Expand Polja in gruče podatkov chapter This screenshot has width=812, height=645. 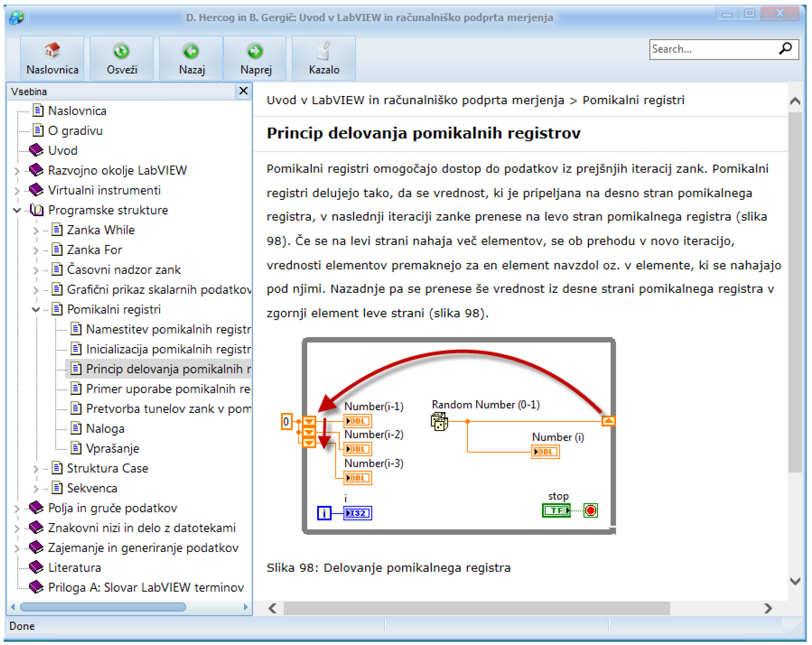(17, 508)
